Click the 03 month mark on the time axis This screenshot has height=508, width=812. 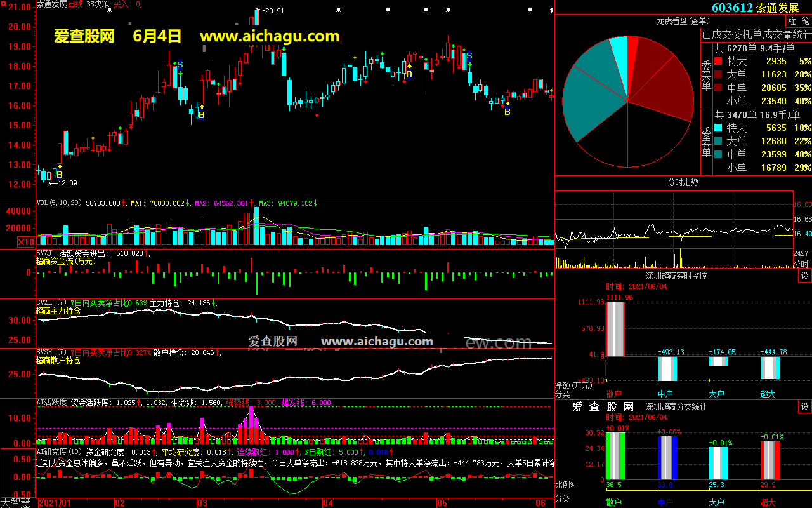pos(202,503)
